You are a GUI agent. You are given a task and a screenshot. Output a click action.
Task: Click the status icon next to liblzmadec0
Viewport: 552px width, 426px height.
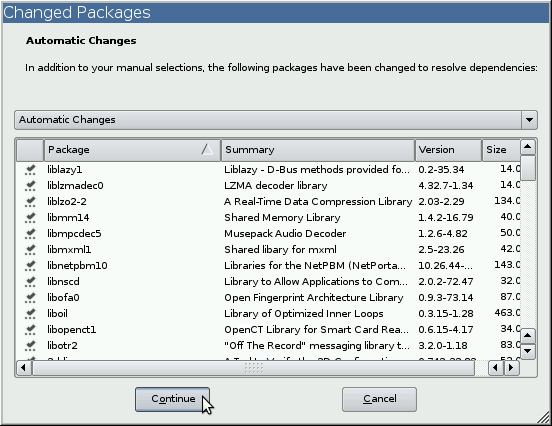[30, 186]
